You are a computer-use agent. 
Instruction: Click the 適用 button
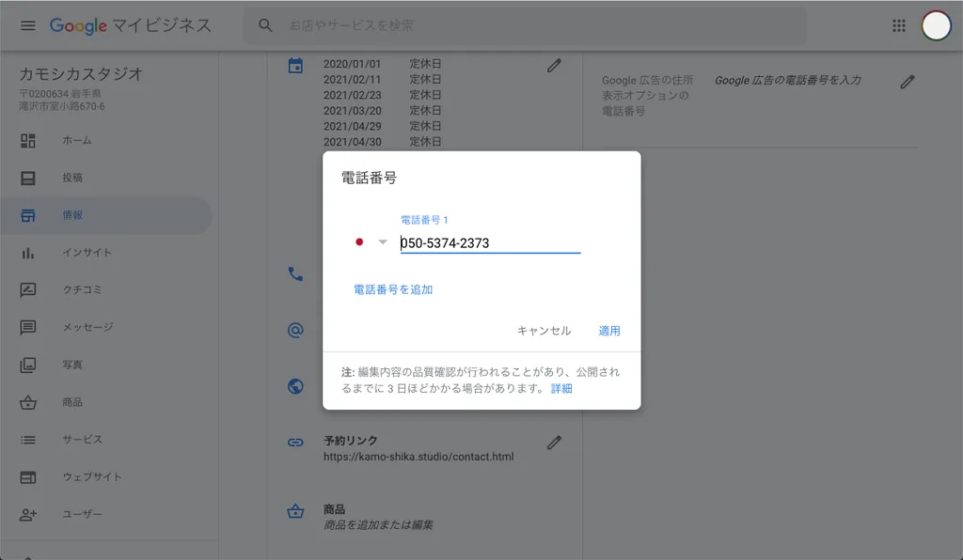609,331
